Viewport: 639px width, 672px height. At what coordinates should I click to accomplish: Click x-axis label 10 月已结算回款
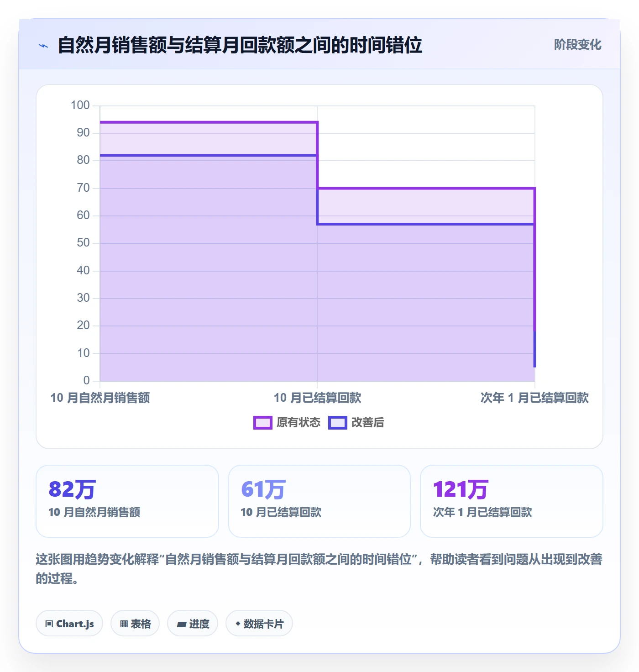click(x=318, y=398)
